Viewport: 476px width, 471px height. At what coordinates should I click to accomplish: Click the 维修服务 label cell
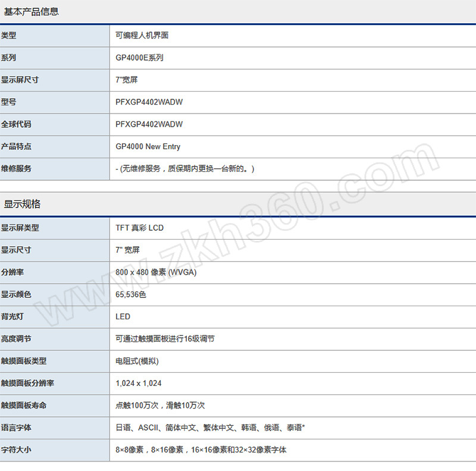pyautogui.click(x=55, y=169)
